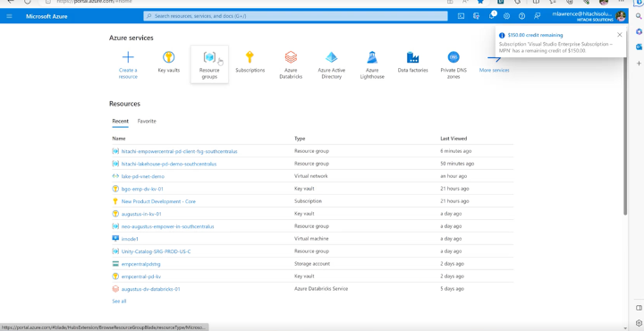The width and height of the screenshot is (644, 331).
Task: Open mlawrence account menu
Action: 589,16
